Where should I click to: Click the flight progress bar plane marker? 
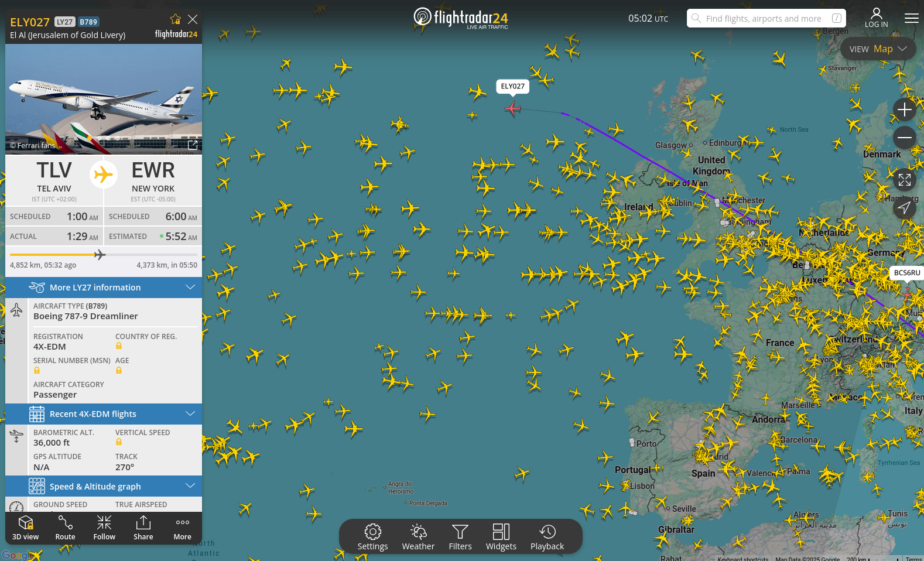tap(100, 255)
